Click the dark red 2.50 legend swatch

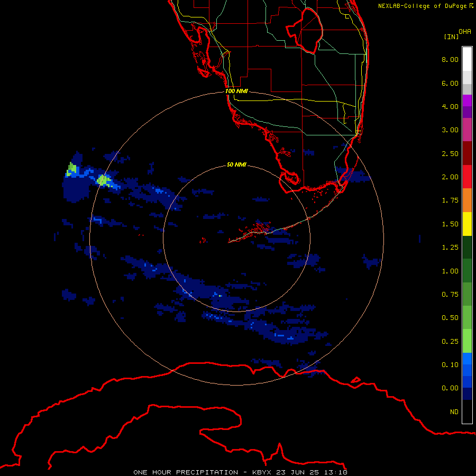click(x=467, y=153)
